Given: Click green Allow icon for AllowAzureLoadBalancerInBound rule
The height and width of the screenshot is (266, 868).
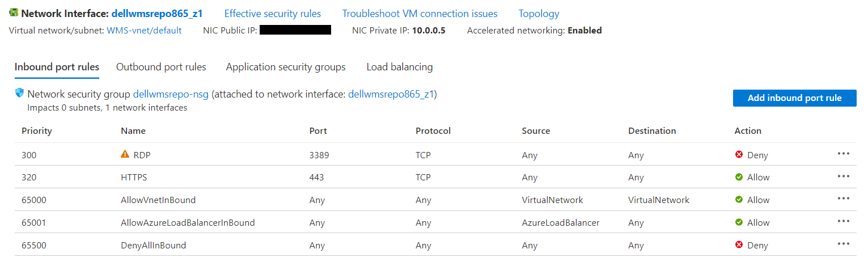Looking at the screenshot, I should pyautogui.click(x=739, y=222).
